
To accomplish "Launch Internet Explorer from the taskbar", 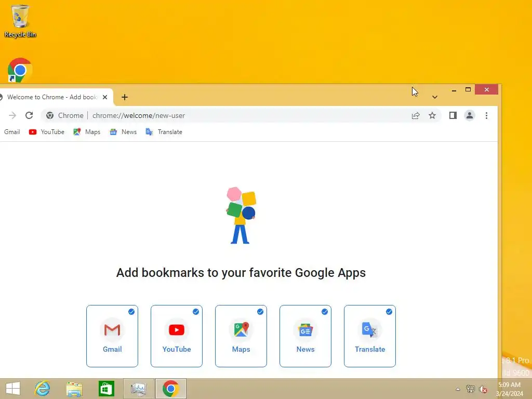I will (x=43, y=389).
